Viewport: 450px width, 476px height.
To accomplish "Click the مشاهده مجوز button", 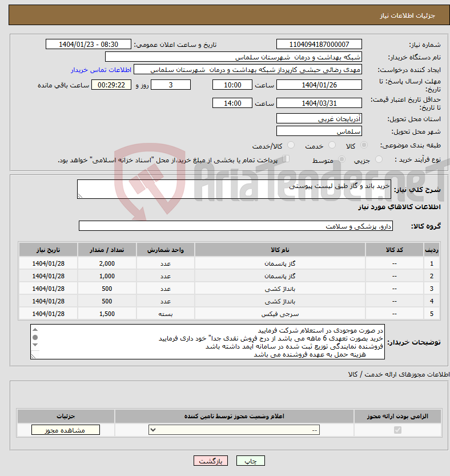I will (x=66, y=430).
